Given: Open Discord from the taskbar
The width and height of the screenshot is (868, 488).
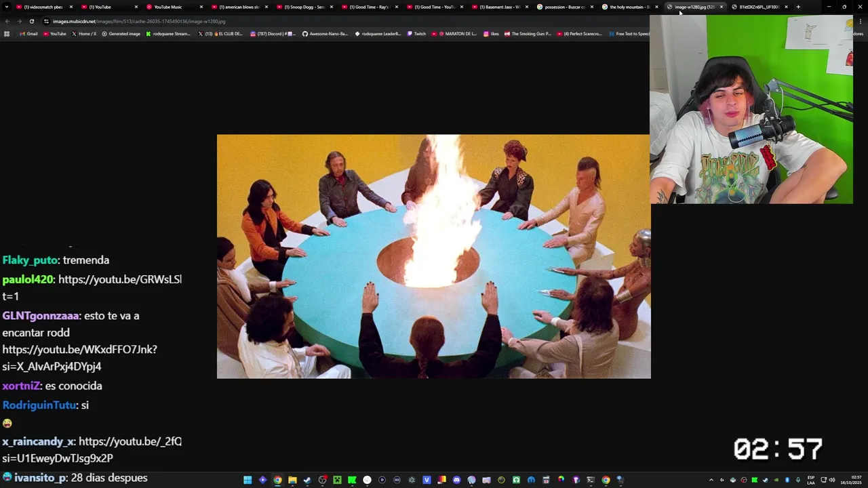Looking at the screenshot, I should [456, 480].
